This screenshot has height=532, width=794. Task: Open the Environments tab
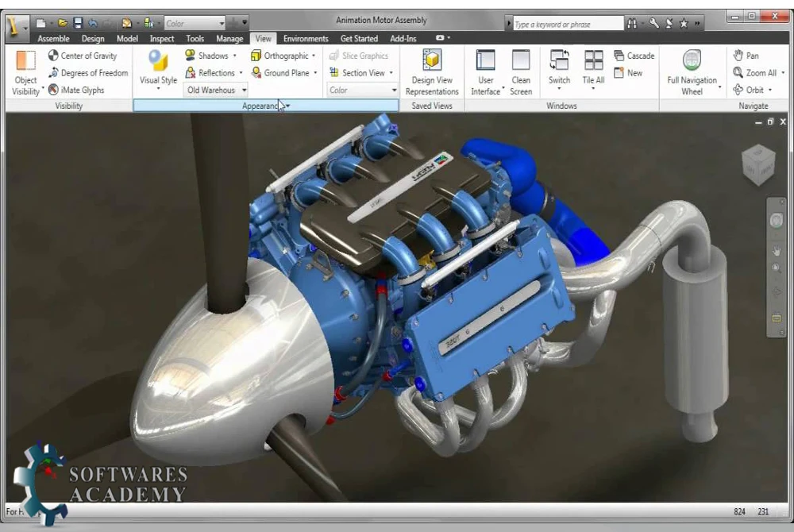pos(306,38)
